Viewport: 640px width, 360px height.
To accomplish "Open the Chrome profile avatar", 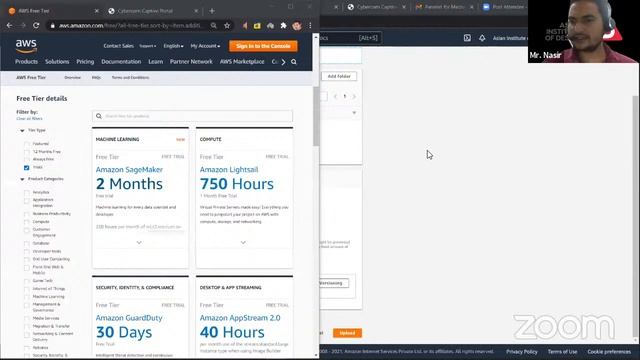I will pyautogui.click(x=297, y=25).
